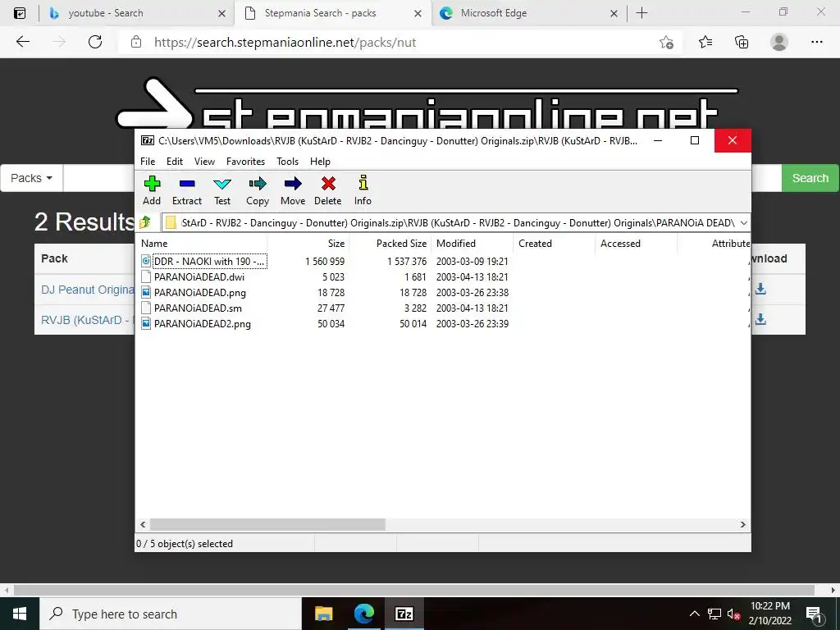Open the Windows Start menu
The height and width of the screenshot is (630, 840).
click(x=20, y=614)
